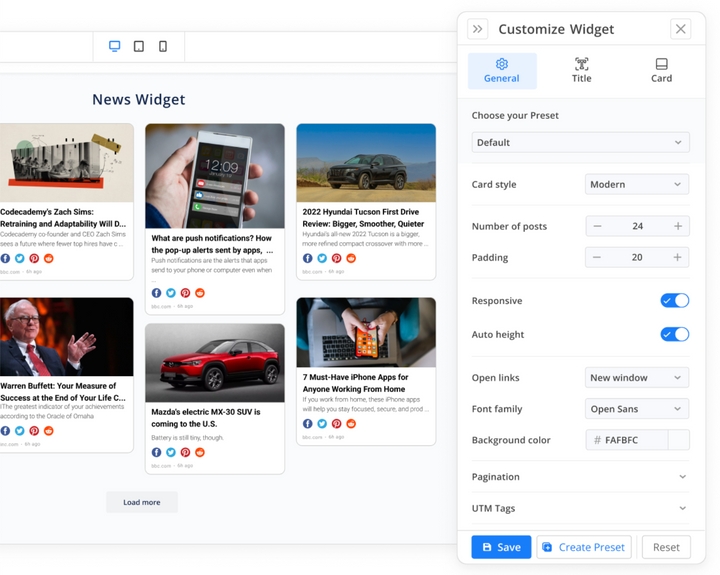Screen dimensions: 720x575
Task: Open the Codecademy Zach Sims article thumbnail
Action: click(x=67, y=163)
